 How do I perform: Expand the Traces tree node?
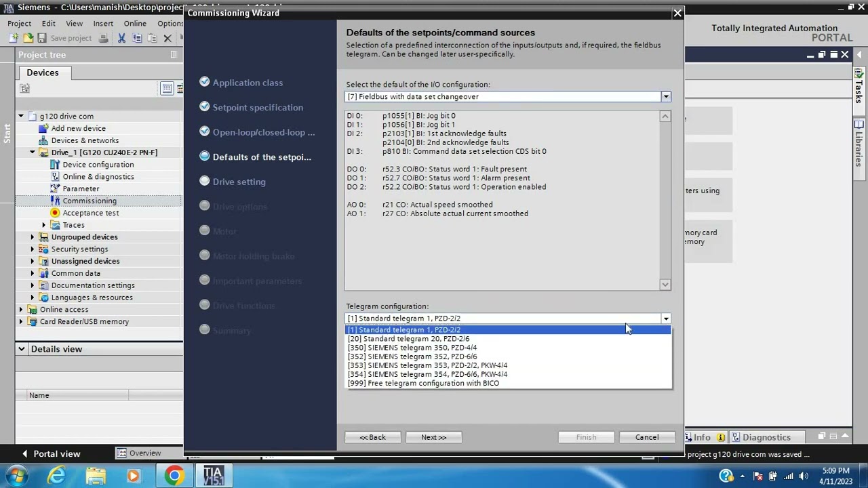44,225
